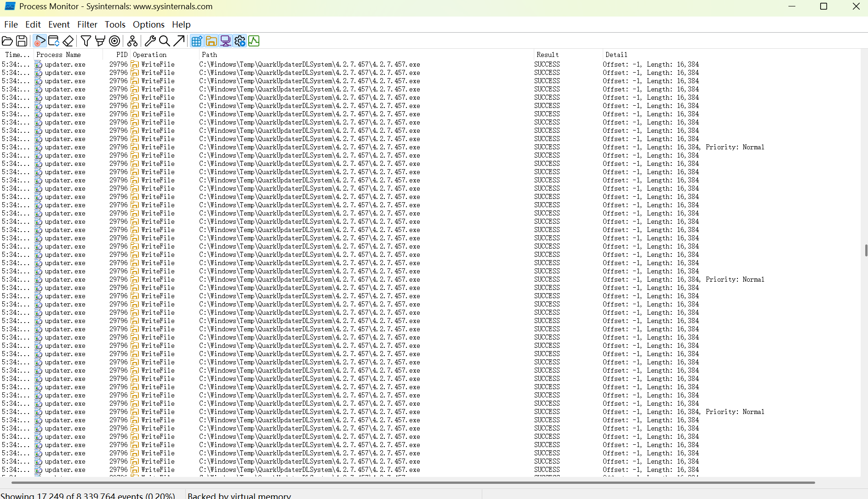Open the File menu

[11, 24]
